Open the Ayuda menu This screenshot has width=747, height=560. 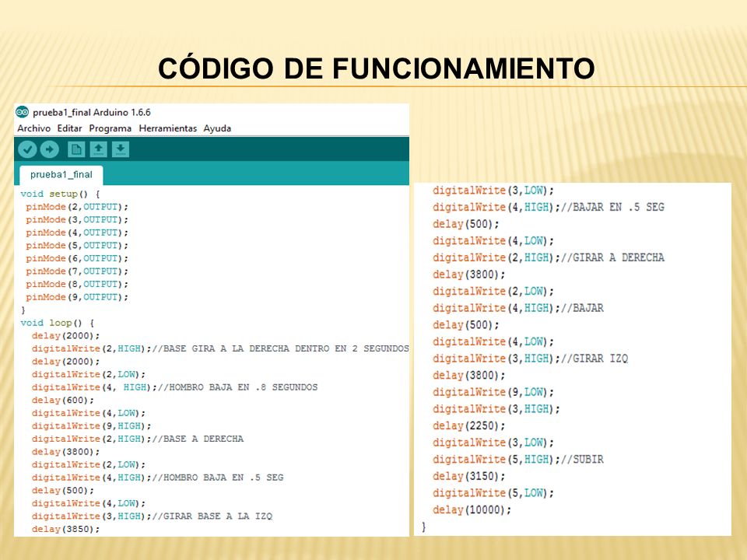tap(217, 128)
